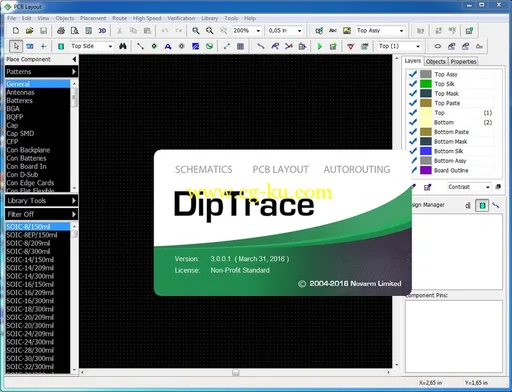
Task: Open the Route menu
Action: (x=119, y=18)
